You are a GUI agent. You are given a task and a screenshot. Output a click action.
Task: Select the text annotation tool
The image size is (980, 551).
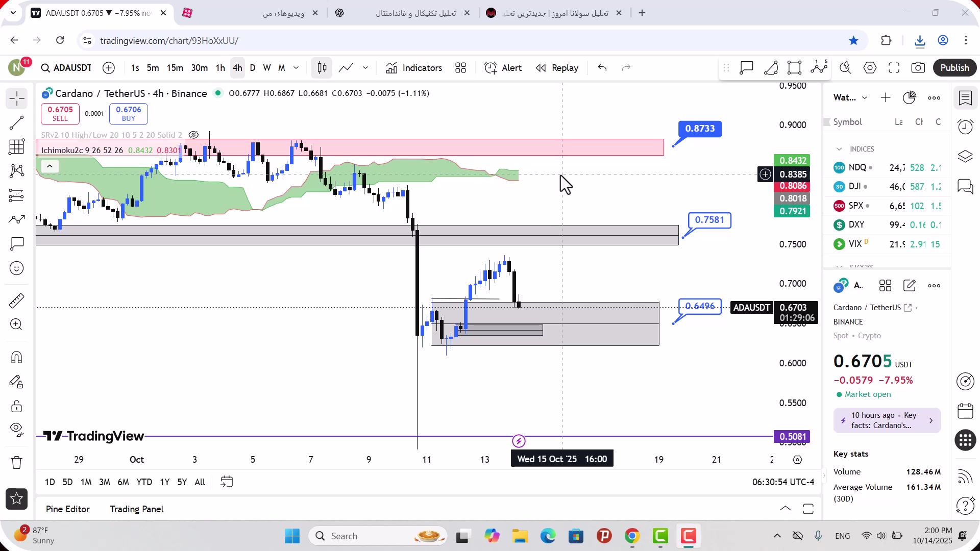point(17,244)
